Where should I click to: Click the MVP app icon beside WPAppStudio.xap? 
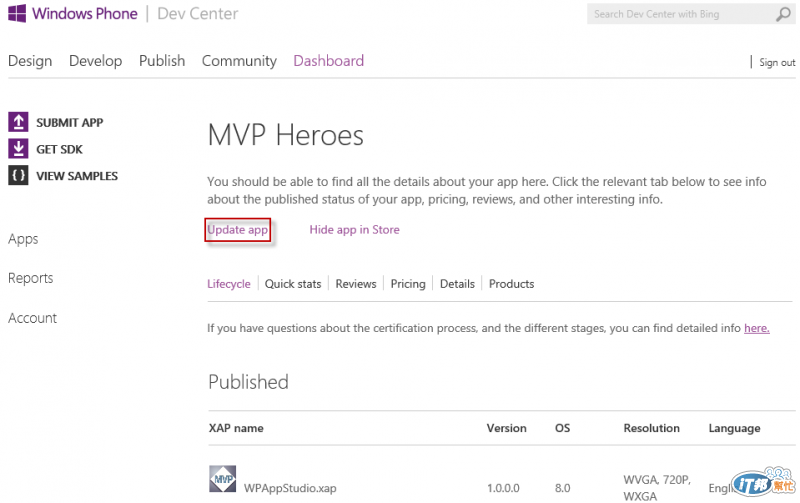point(222,479)
